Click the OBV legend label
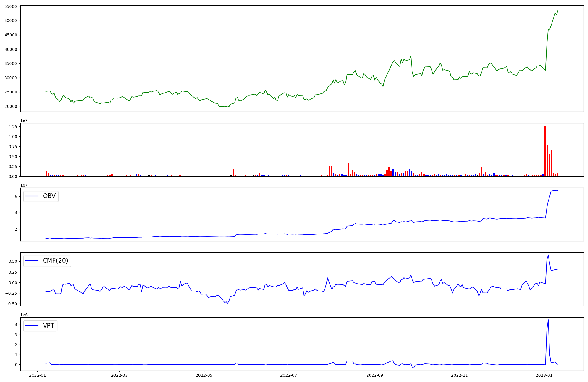This screenshot has width=588, height=382. coord(49,196)
